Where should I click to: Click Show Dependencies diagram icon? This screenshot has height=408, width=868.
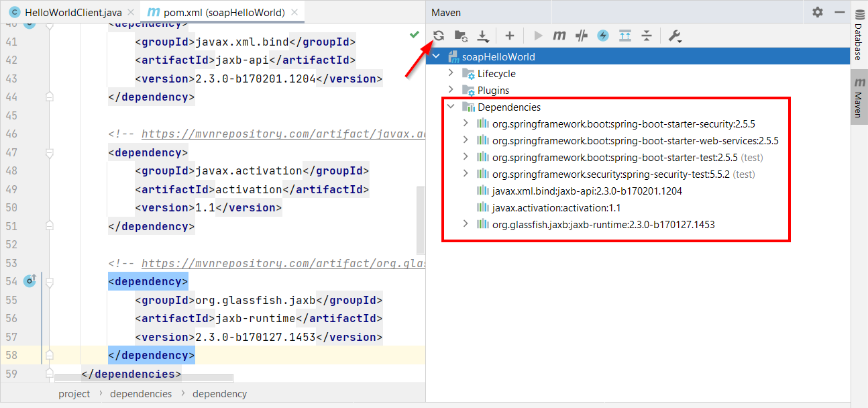coord(625,36)
